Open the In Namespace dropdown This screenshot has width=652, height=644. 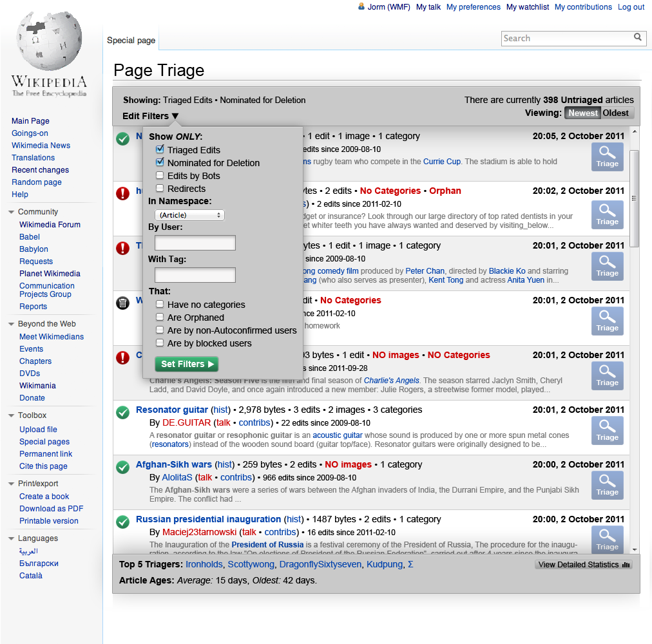(189, 215)
